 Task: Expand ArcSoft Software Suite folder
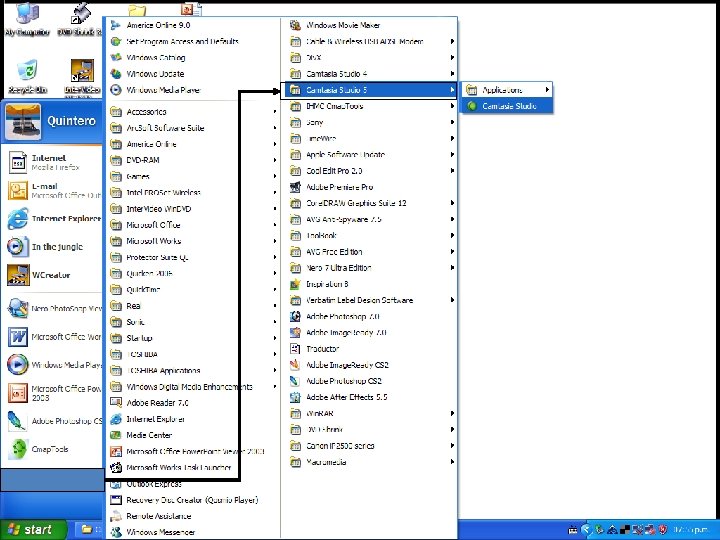coord(193,128)
